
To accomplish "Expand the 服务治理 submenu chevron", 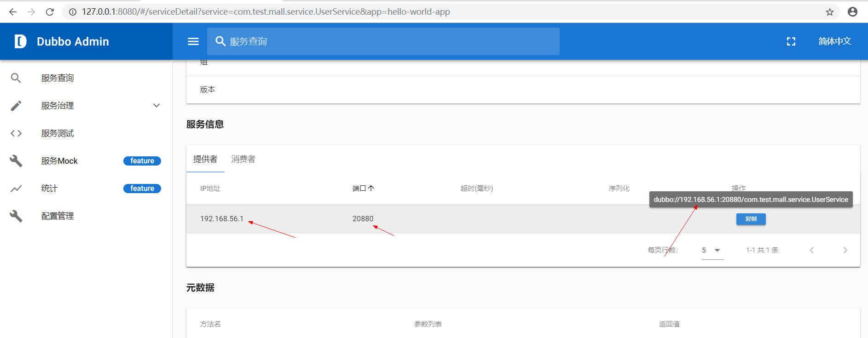I will tap(156, 106).
